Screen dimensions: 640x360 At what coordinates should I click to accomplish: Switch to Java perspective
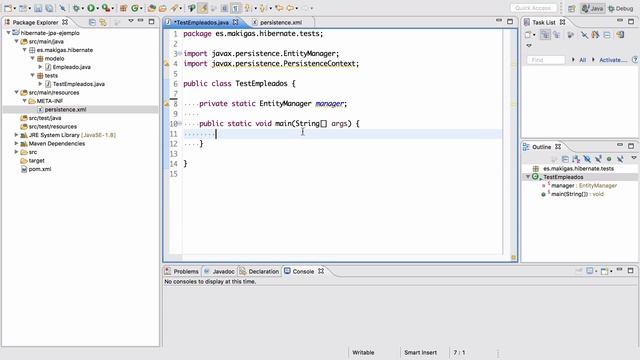pyautogui.click(x=593, y=8)
